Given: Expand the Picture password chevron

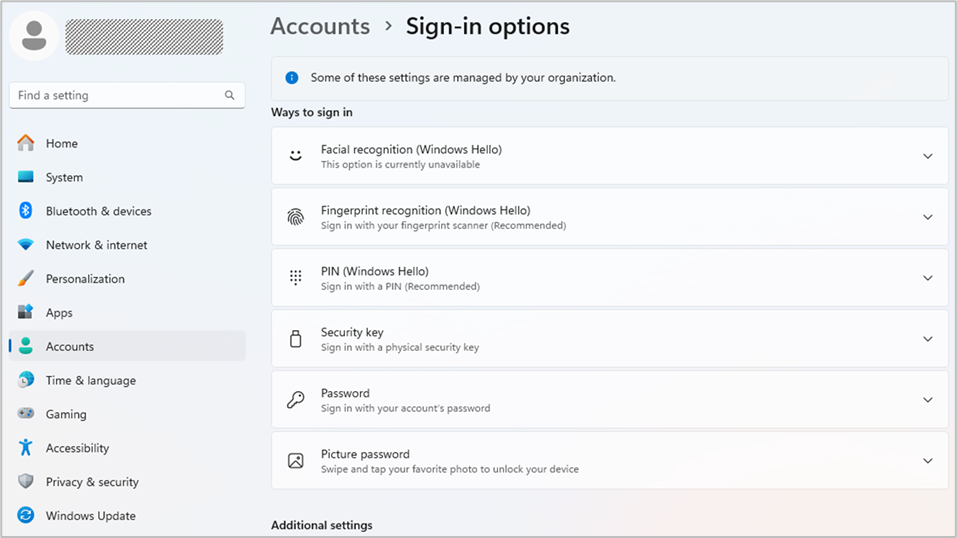Looking at the screenshot, I should tap(927, 461).
